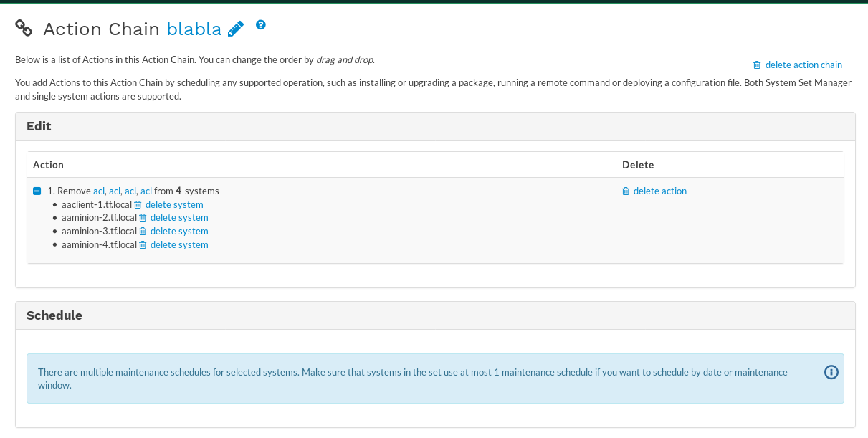Collapse action 1 using the minus expander
Image resolution: width=868 pixels, height=438 pixels.
coord(37,191)
